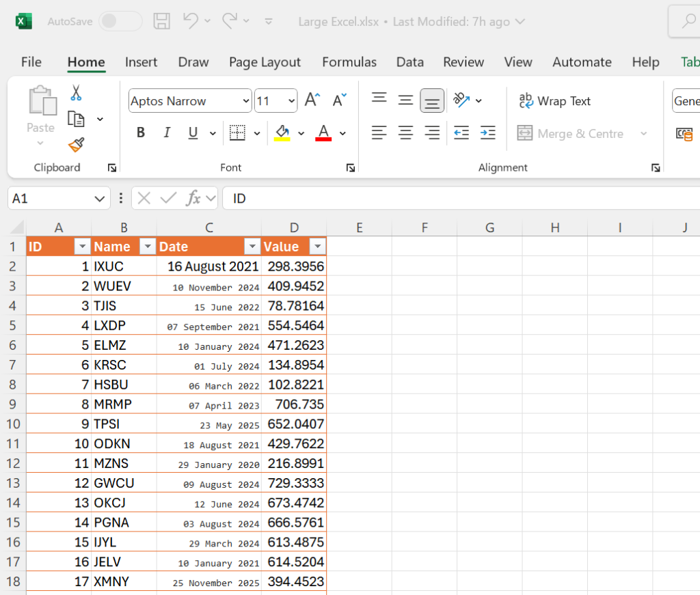This screenshot has width=700, height=595.
Task: Middle align cell contents
Action: [405, 100]
